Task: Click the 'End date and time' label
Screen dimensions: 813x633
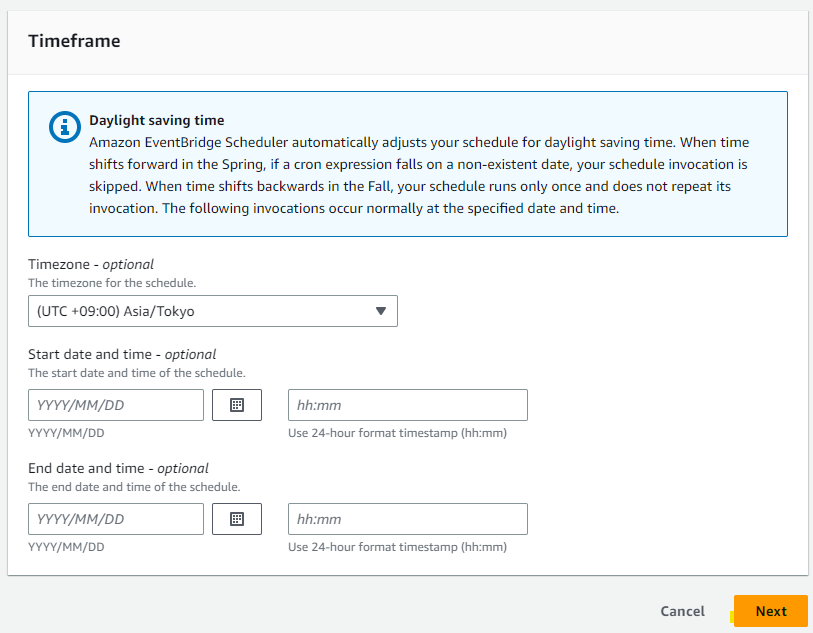Action: tap(118, 468)
